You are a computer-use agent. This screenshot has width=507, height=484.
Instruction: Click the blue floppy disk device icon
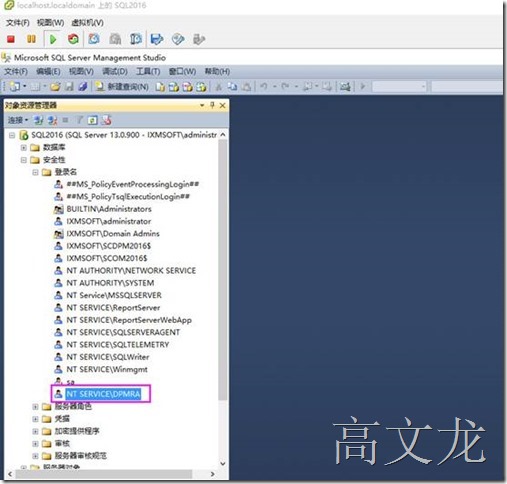157,39
